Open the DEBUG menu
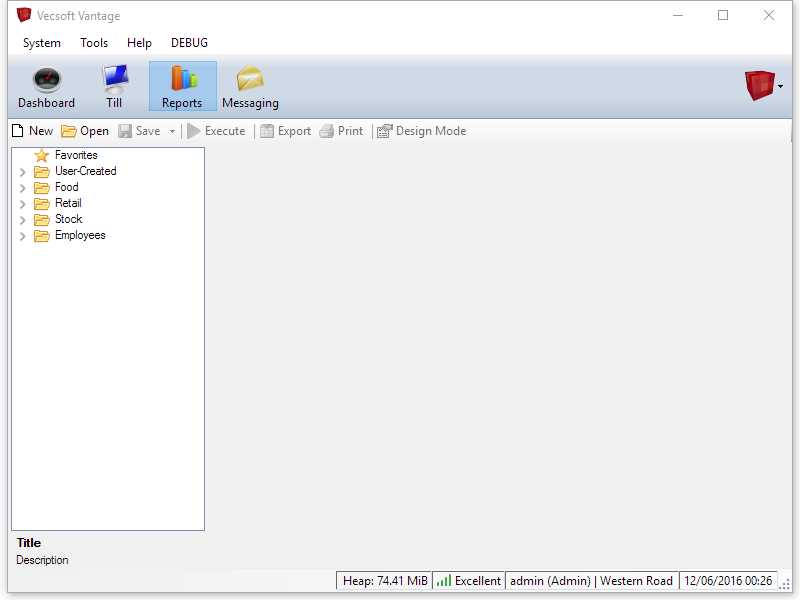Viewport: 800px width, 600px height. point(189,43)
